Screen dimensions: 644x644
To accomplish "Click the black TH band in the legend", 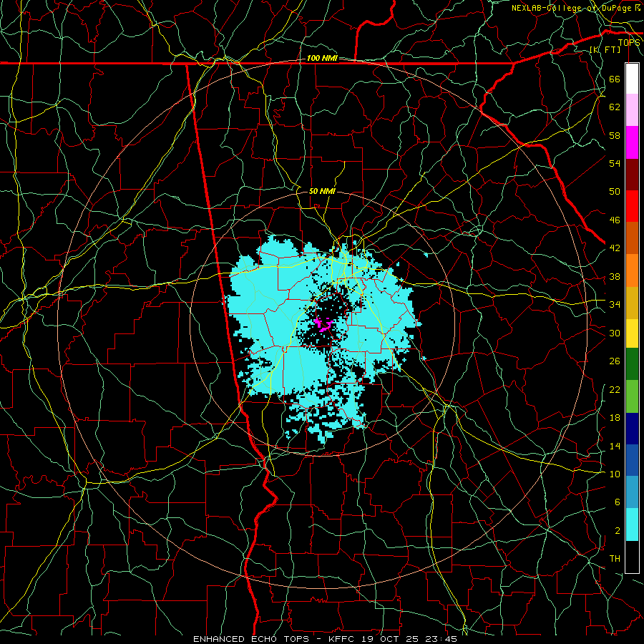I will point(632,557).
